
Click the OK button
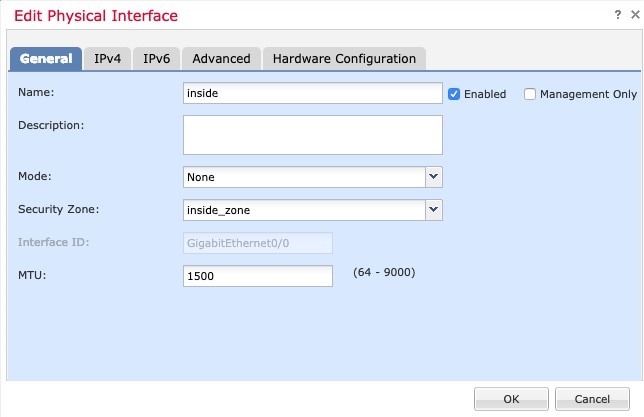[511, 399]
